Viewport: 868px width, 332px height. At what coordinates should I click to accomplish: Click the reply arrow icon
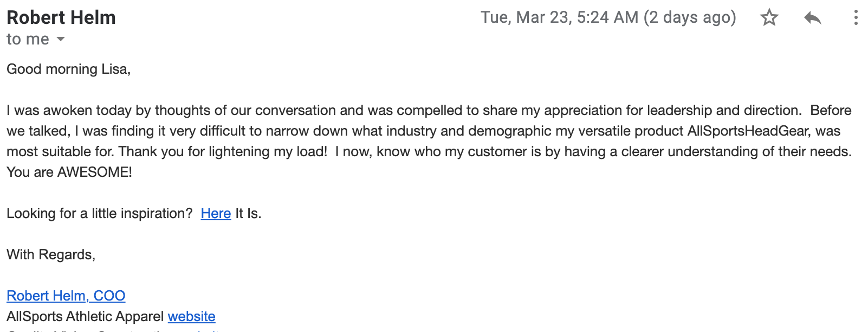pos(812,18)
